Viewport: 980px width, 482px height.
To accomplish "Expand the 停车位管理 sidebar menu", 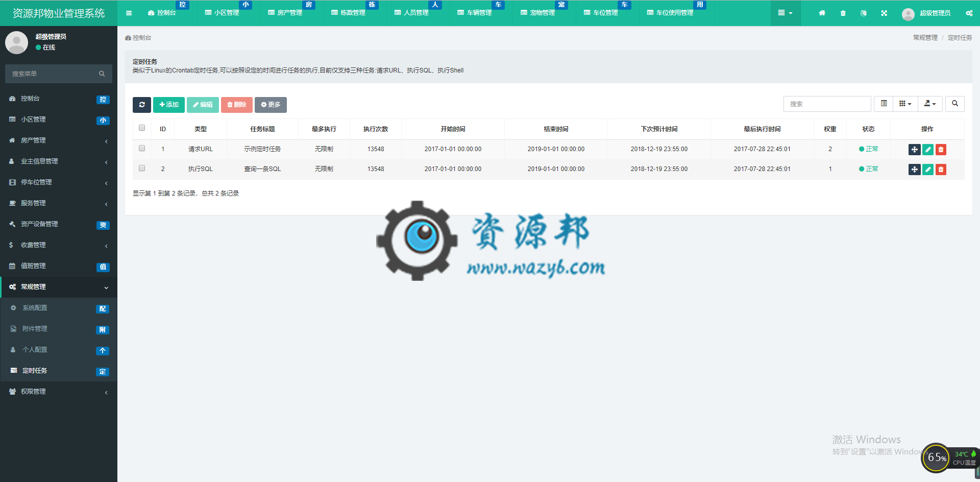I will 59,182.
